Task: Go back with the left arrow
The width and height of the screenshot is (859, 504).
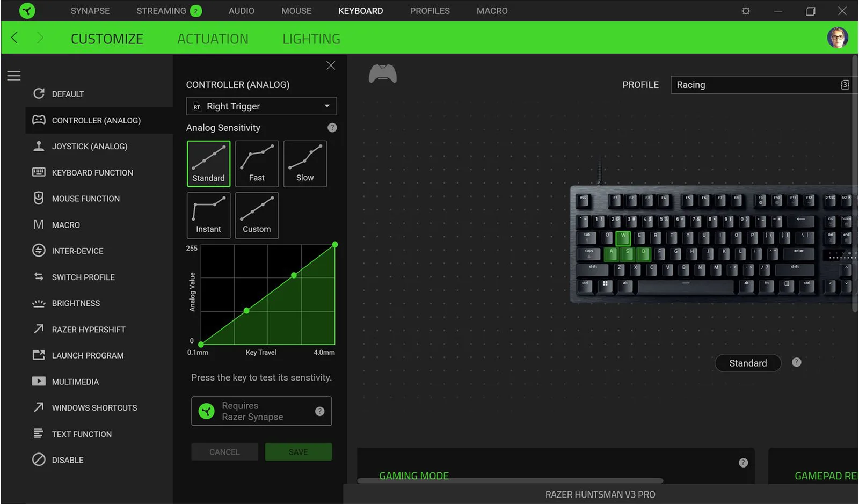Action: 14,38
